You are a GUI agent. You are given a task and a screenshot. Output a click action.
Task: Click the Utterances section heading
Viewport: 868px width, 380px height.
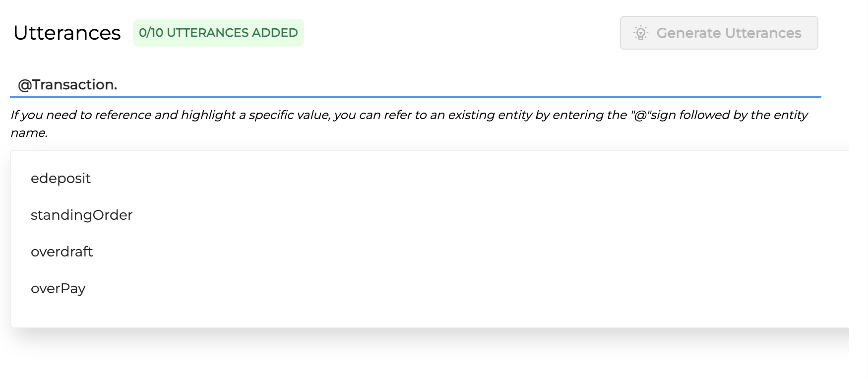pos(67,33)
